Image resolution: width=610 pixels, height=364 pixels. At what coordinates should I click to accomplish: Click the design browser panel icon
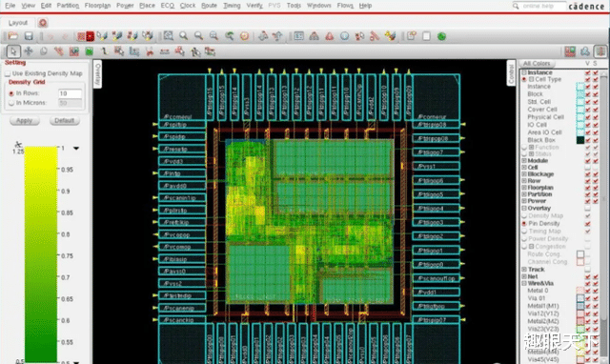(x=298, y=36)
